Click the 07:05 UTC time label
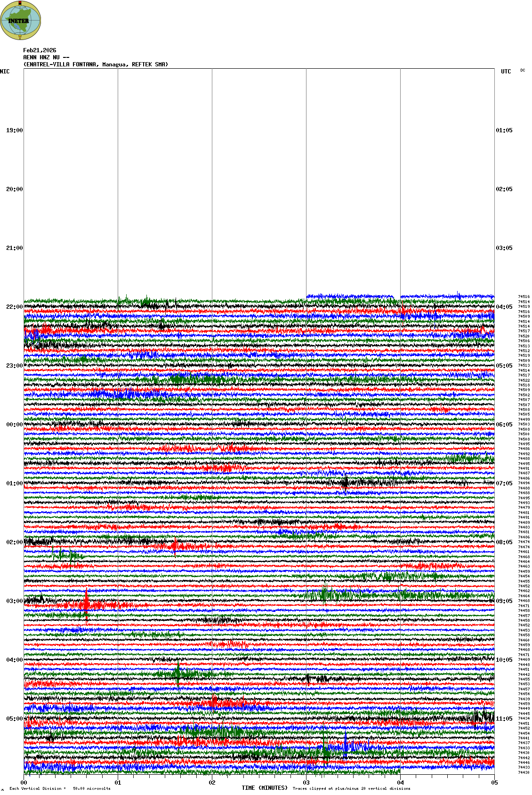Viewport: 532px width, 795px height. pos(504,483)
